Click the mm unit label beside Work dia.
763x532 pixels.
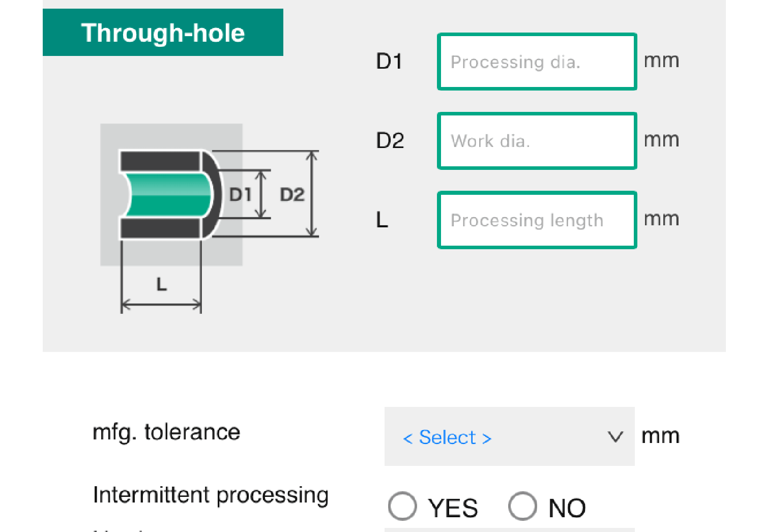click(661, 139)
